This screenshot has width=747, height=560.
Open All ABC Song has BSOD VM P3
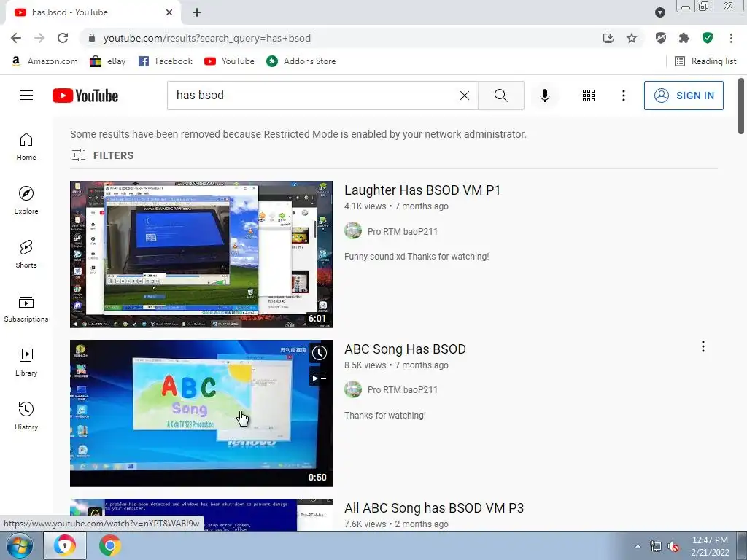tap(434, 508)
